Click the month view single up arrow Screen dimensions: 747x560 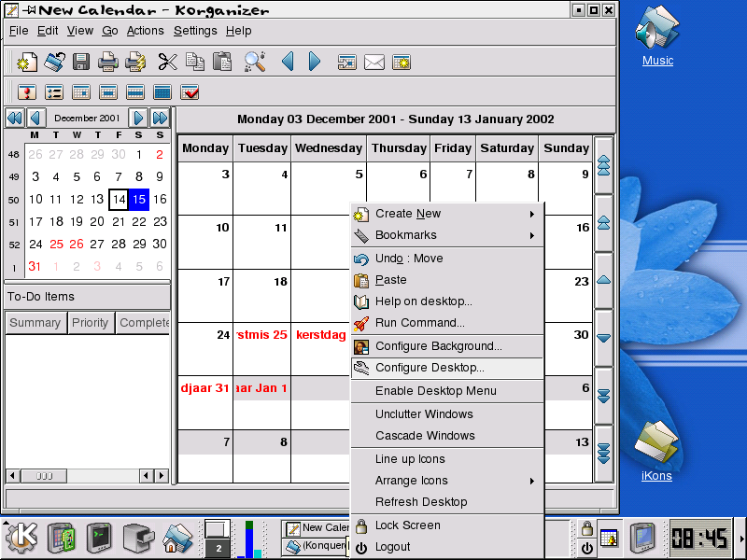[603, 281]
